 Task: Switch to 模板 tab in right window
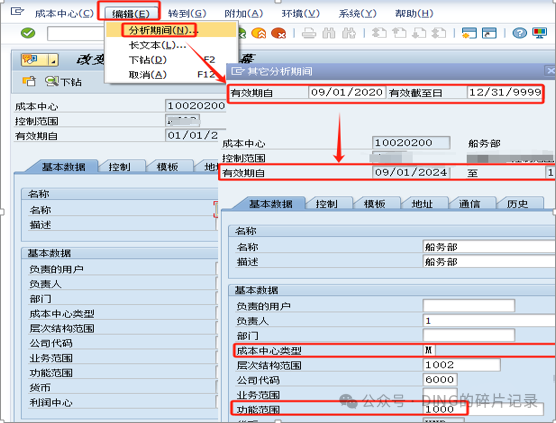point(375,204)
